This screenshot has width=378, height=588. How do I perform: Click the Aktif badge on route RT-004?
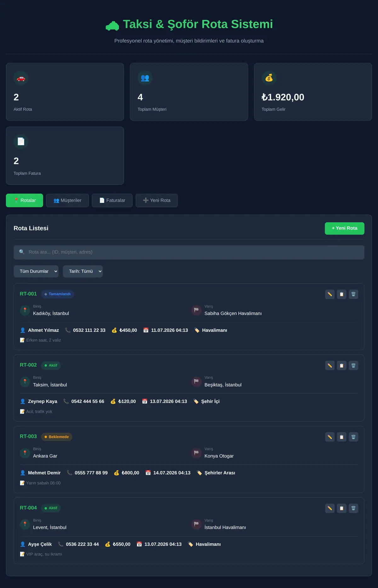[x=51, y=508]
